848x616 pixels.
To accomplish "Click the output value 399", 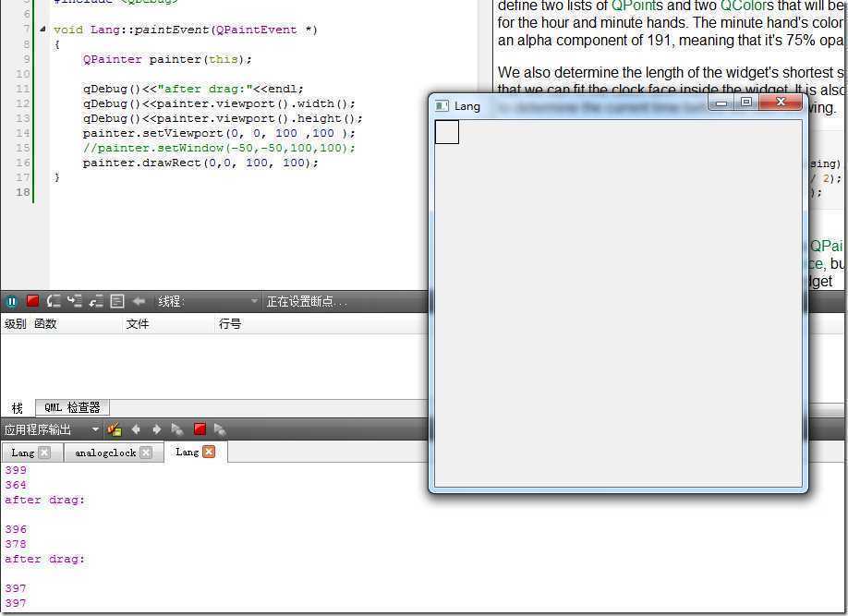I will [x=16, y=470].
